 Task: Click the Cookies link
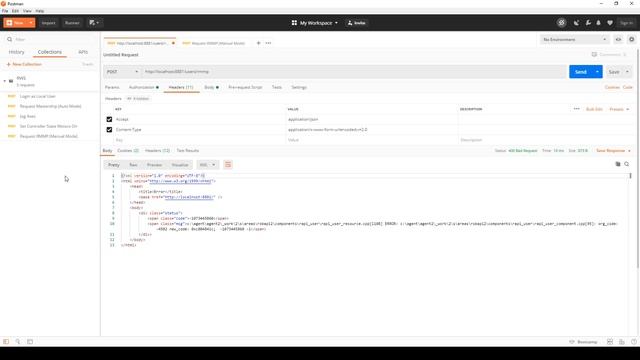pyautogui.click(x=612, y=87)
